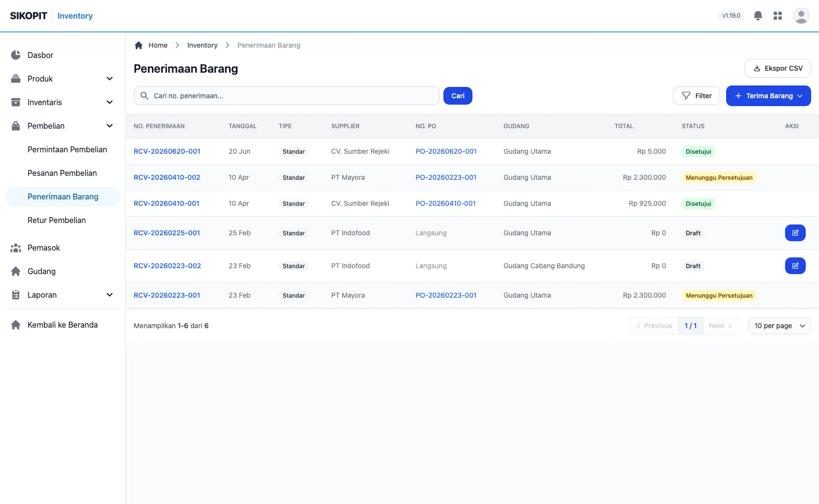Click the 1 / 1 page indicator
The width and height of the screenshot is (819, 504).
691,326
